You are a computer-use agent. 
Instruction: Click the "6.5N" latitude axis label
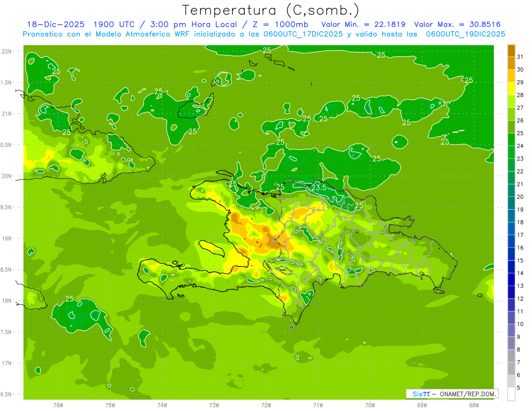coord(7,394)
